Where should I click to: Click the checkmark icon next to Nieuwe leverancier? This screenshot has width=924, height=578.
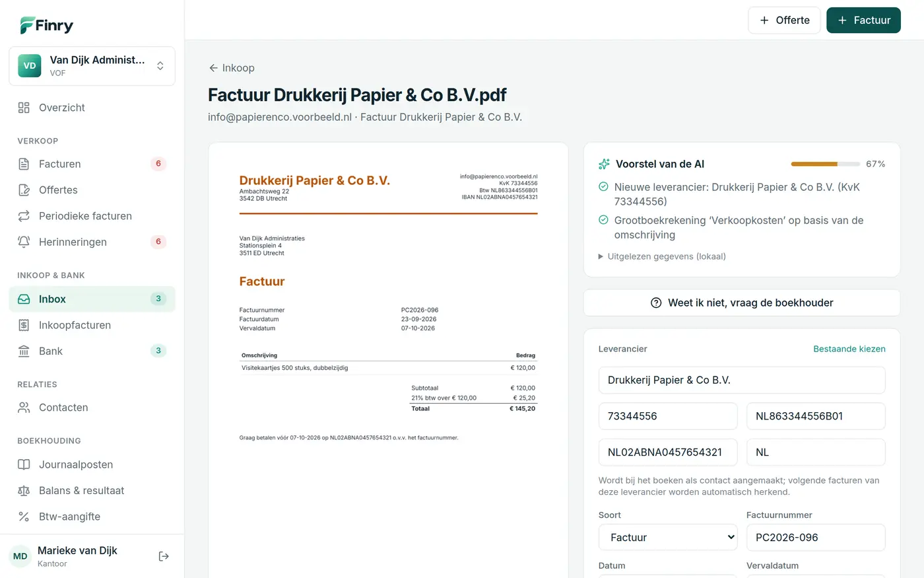[603, 187]
